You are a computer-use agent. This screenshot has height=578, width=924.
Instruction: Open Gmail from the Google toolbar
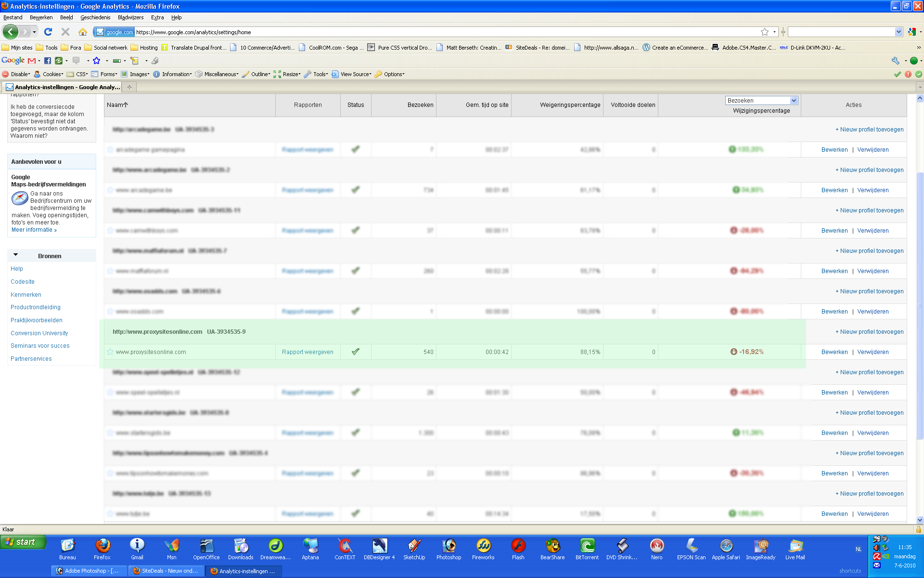point(32,61)
